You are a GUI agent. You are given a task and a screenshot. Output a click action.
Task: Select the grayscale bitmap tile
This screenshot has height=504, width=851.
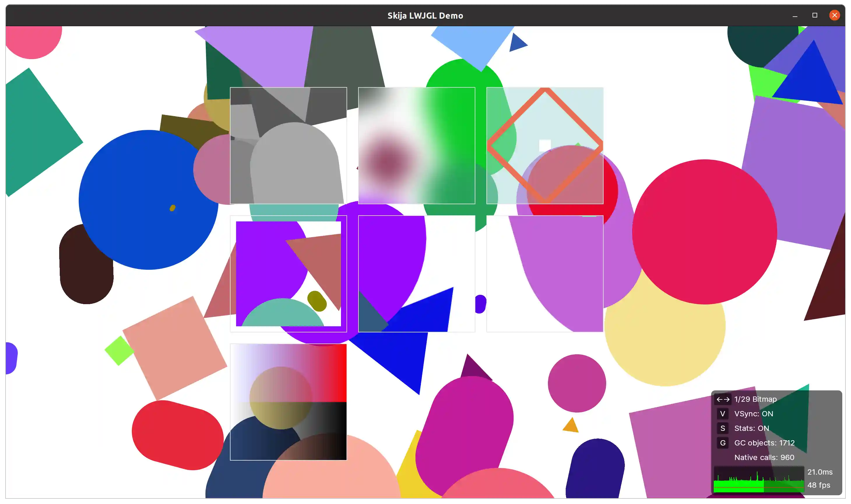pyautogui.click(x=289, y=146)
